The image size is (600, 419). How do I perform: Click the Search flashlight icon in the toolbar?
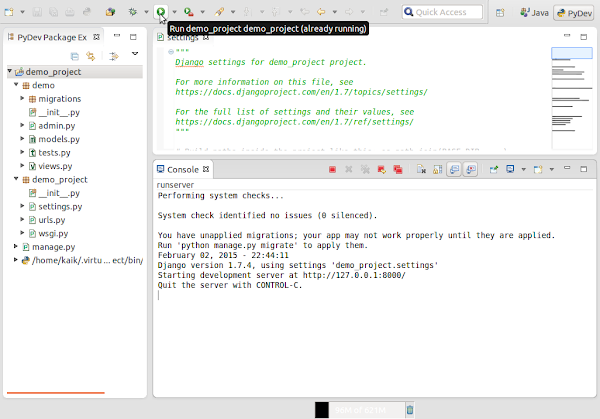coord(219,12)
